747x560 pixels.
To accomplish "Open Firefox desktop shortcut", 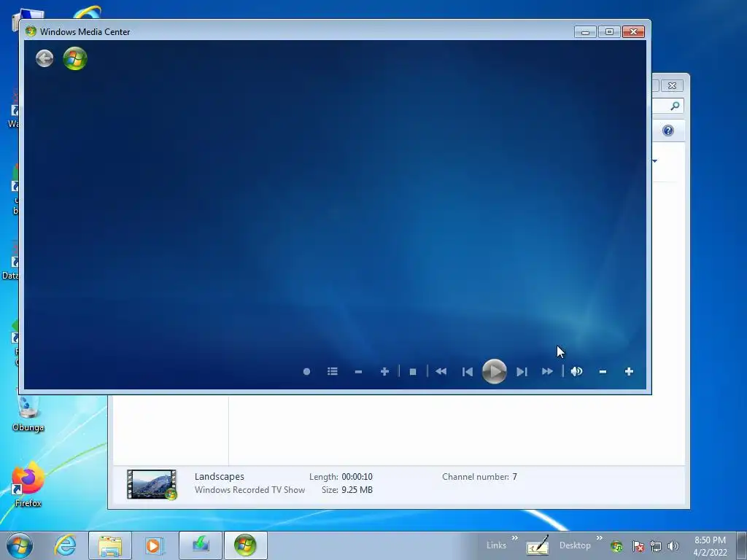I will [28, 484].
